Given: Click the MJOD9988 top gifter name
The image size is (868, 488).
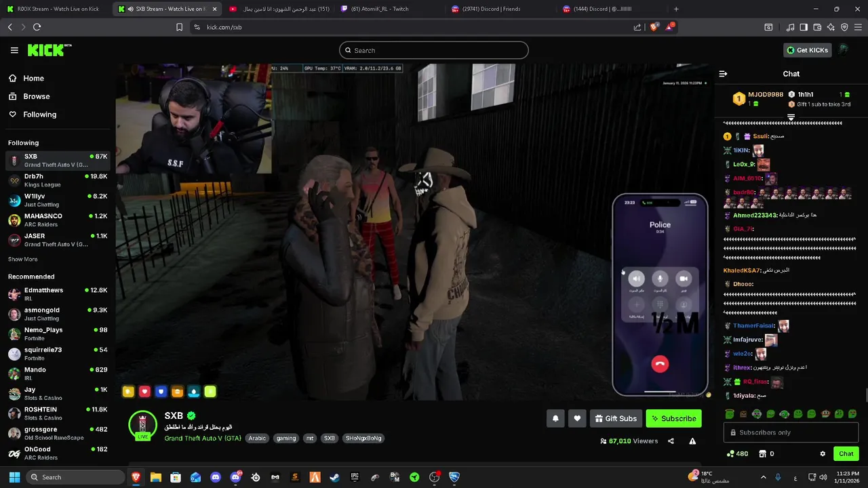Looking at the screenshot, I should pos(766,95).
